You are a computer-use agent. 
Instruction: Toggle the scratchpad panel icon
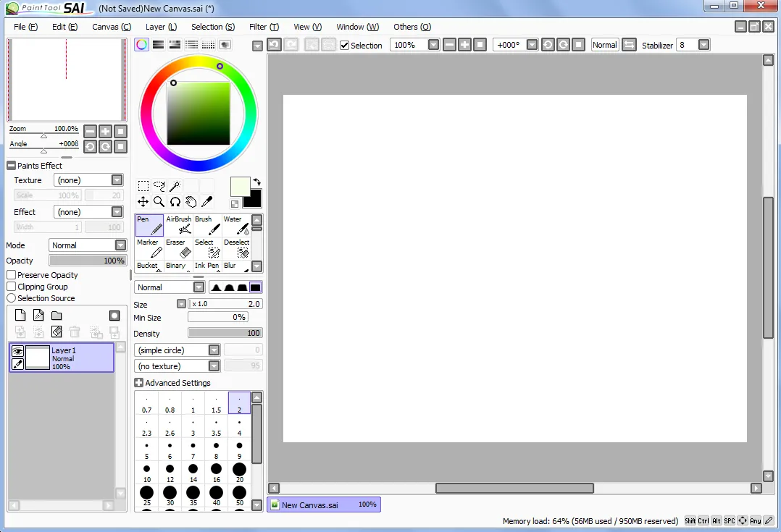tap(225, 45)
